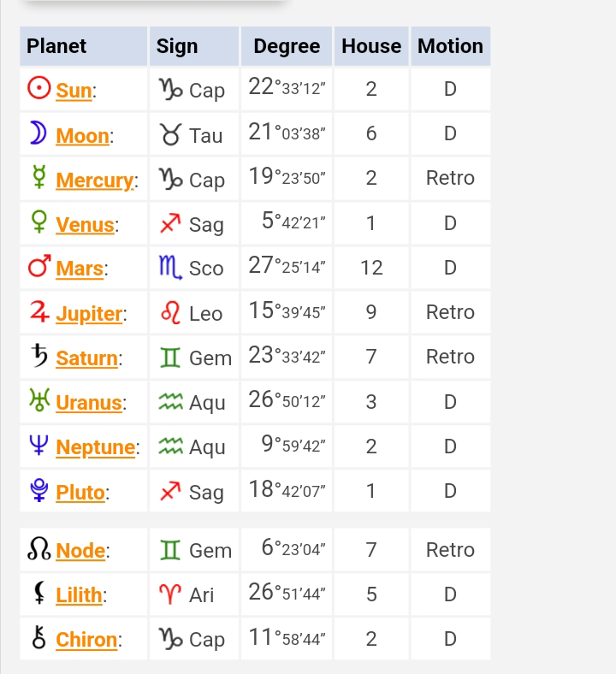Viewport: 616px width, 674px height.
Task: Open the Lilith link
Action: (79, 595)
